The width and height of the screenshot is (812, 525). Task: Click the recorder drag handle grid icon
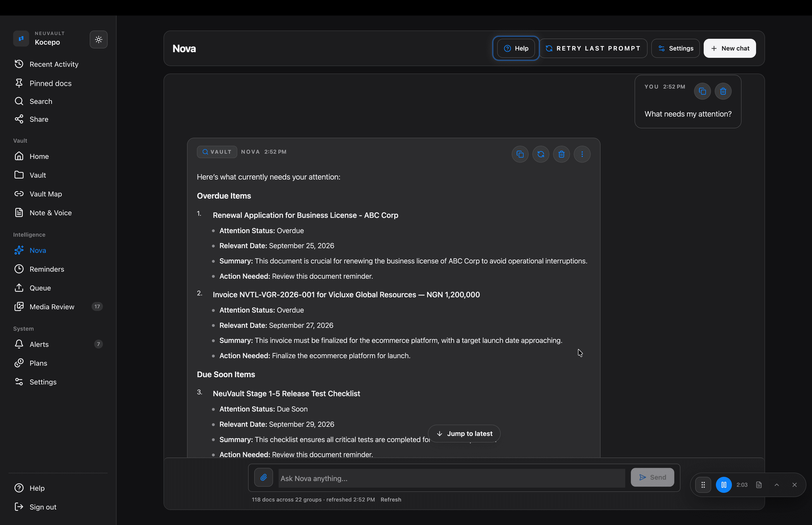pos(703,485)
